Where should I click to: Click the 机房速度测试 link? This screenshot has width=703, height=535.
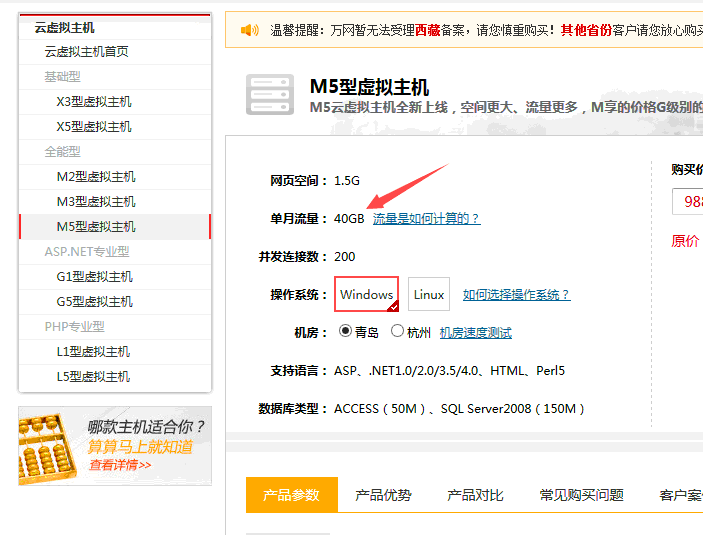tap(475, 333)
